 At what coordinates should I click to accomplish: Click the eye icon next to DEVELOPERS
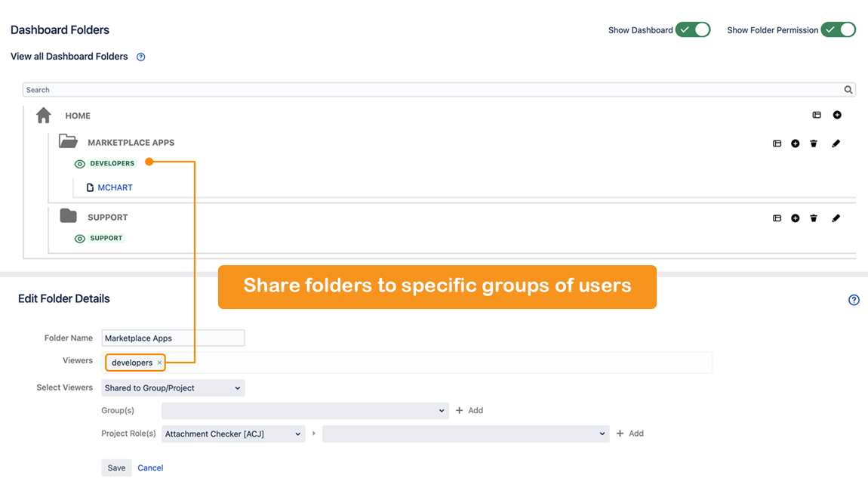(x=80, y=164)
